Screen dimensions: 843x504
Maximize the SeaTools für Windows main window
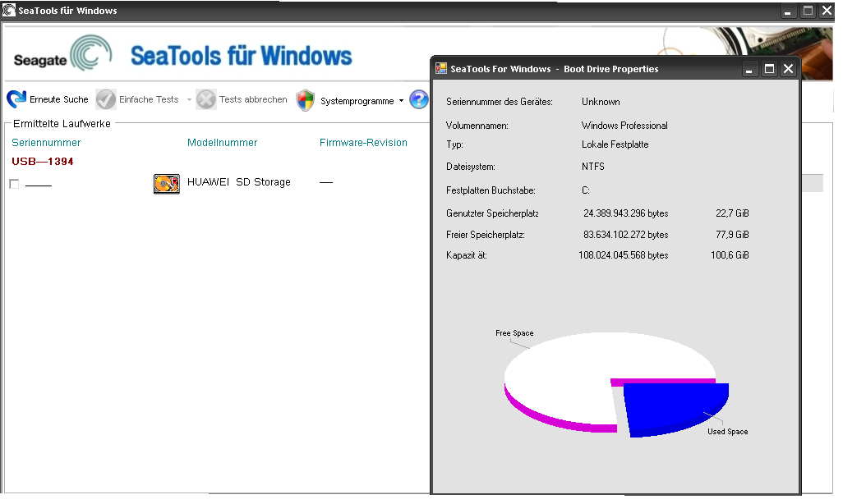pos(808,11)
